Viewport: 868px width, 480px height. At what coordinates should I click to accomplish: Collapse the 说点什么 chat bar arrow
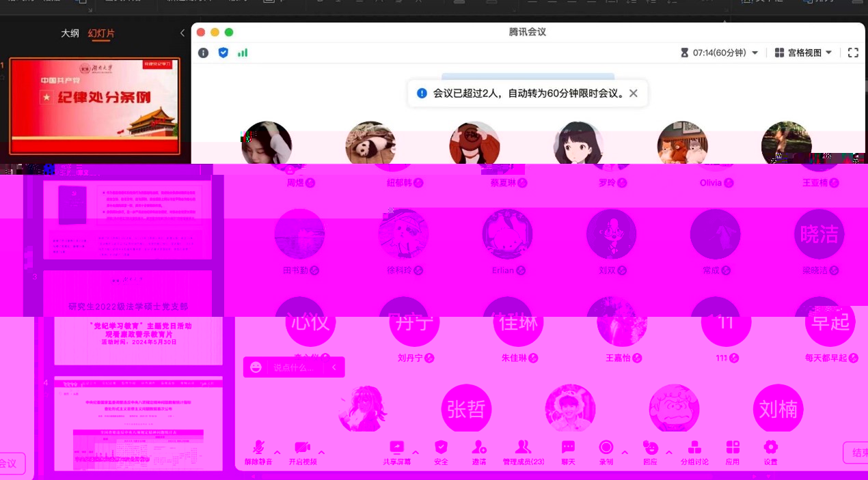pos(334,367)
